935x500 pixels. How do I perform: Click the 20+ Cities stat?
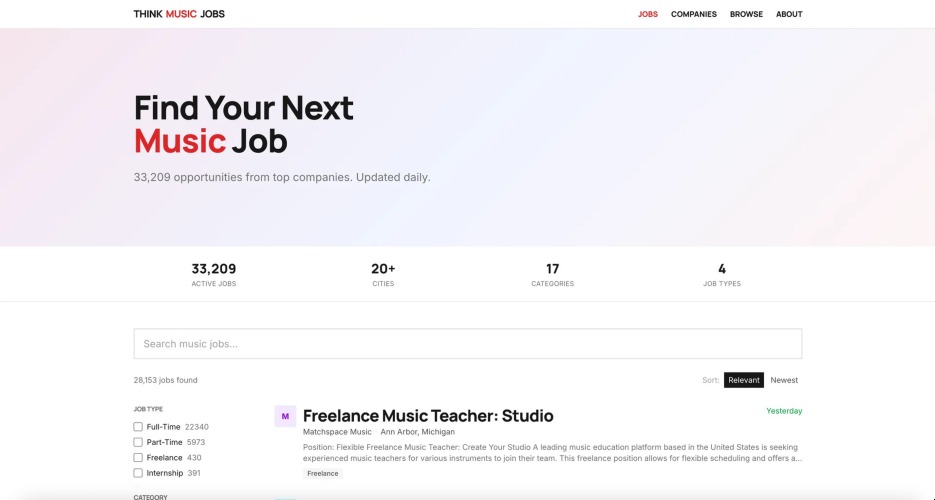[383, 274]
